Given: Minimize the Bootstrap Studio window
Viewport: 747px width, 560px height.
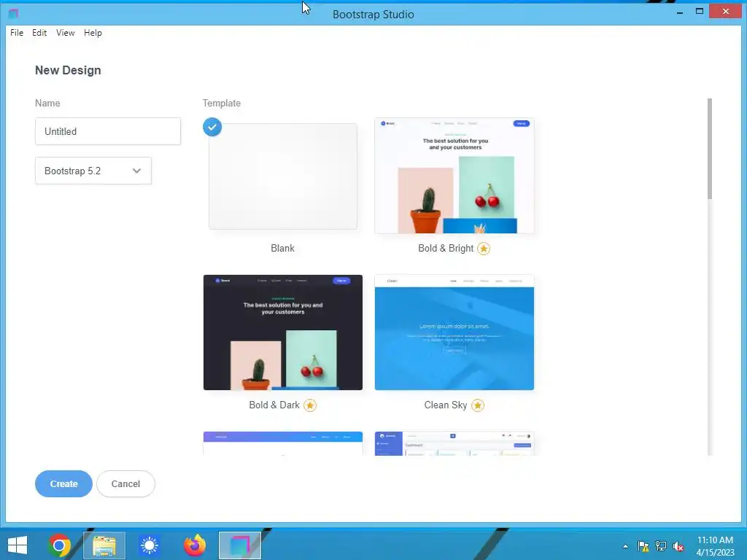Looking at the screenshot, I should (680, 12).
